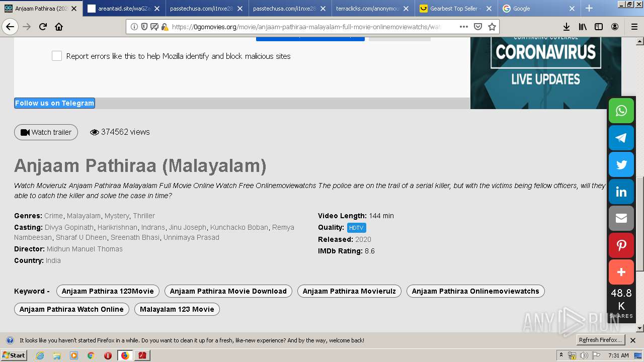This screenshot has height=362, width=644.
Task: Open Anjaam Pathiraa Watch Online keyword
Action: pos(71,309)
